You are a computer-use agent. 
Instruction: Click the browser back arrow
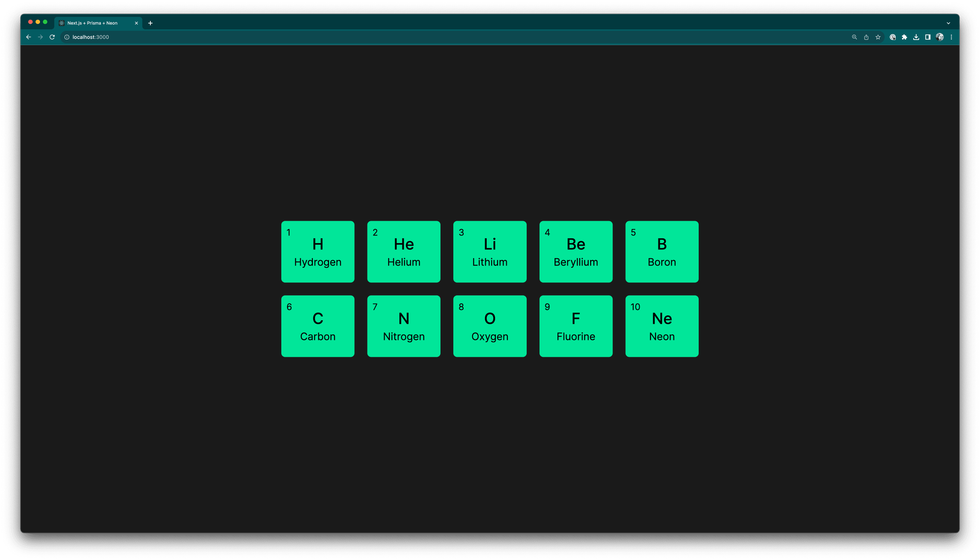(x=29, y=37)
